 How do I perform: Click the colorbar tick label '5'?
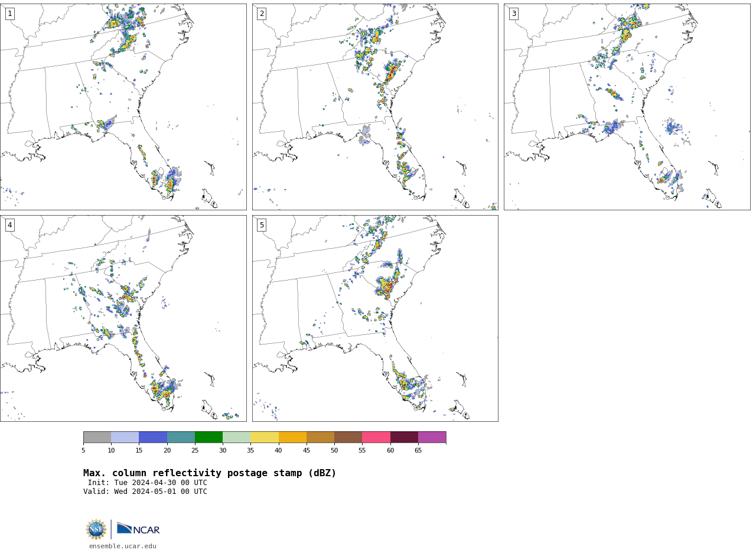click(x=83, y=451)
